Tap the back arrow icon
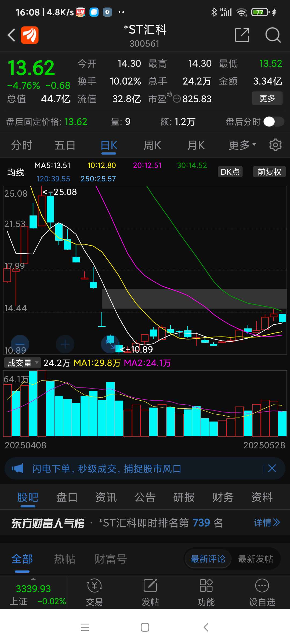This screenshot has width=290, height=644. coord(11,35)
